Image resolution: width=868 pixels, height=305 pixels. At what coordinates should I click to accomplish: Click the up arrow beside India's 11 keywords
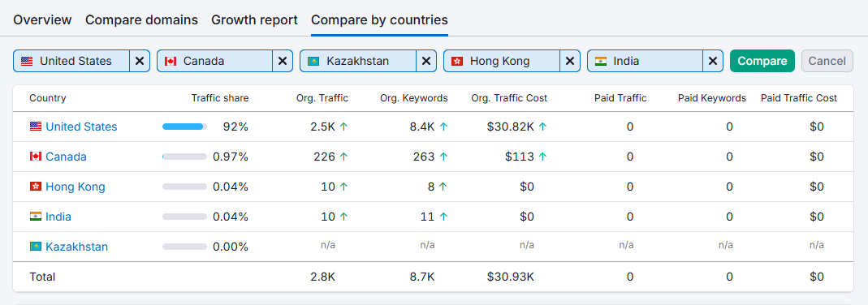443,216
